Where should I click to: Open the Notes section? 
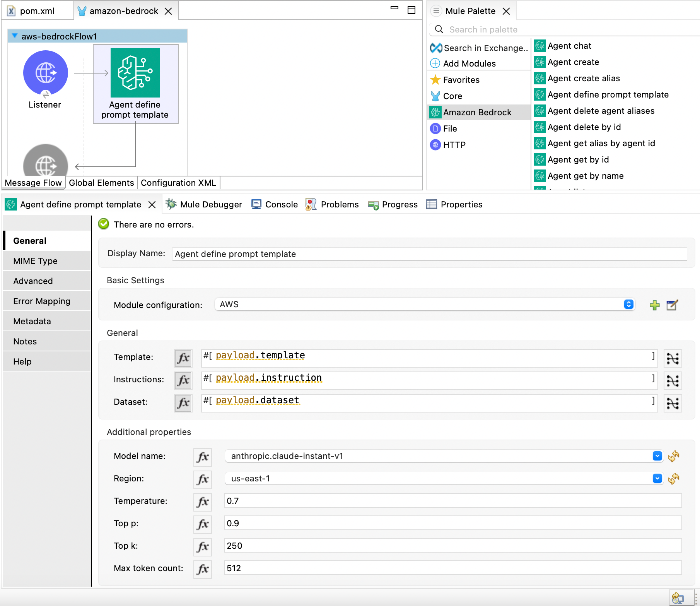coord(47,341)
